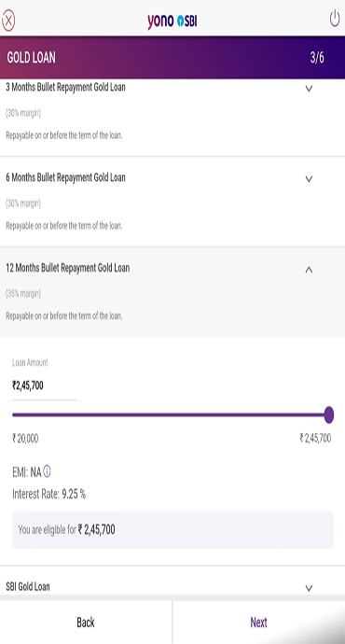Select the 6 Months Bullet Repayment Gold Loan title
The height and width of the screenshot is (644, 345).
point(65,177)
